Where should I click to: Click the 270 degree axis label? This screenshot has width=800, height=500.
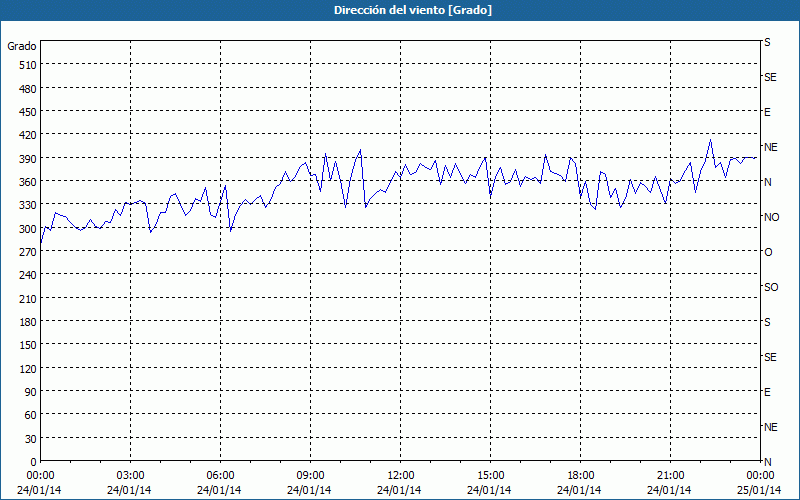tap(28, 252)
